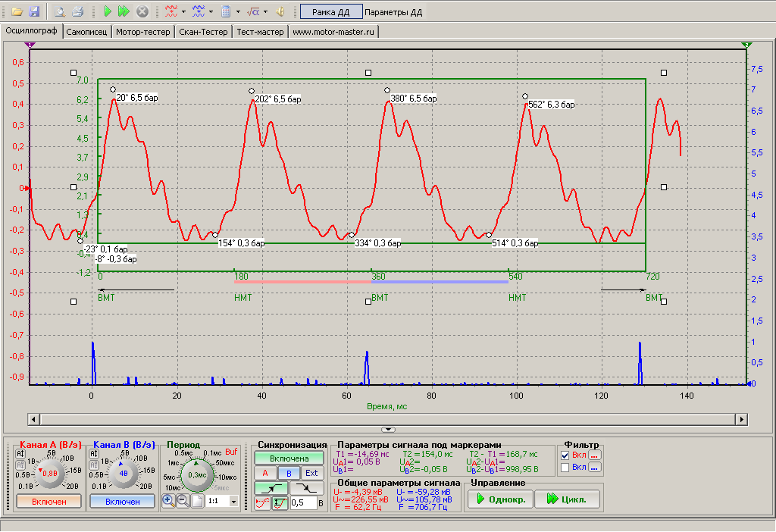Switch to the Мотор-тестер tab
Screen dimensions: 776x532
click(x=143, y=32)
